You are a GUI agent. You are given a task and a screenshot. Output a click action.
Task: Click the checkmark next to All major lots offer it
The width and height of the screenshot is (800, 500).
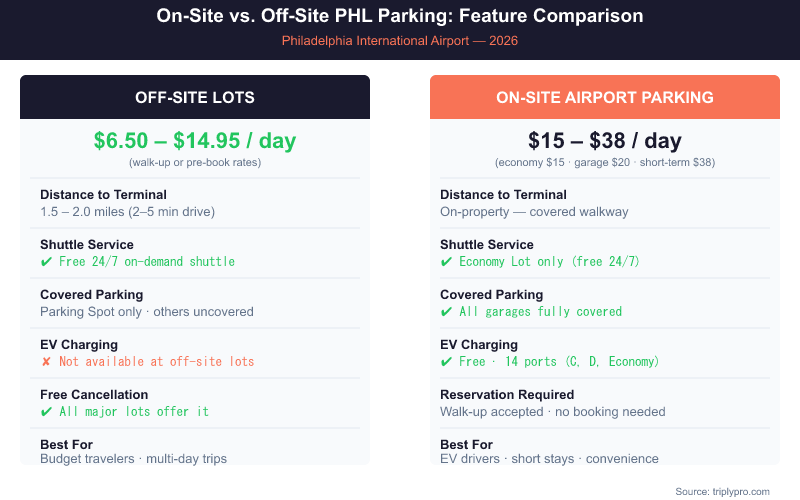(x=46, y=412)
